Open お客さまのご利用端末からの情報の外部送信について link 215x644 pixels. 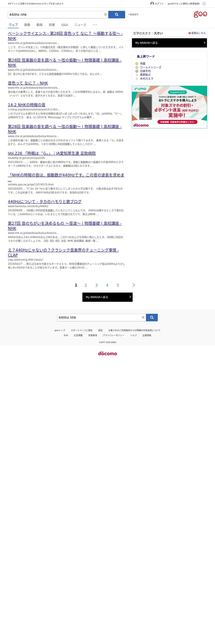tap(134, 330)
